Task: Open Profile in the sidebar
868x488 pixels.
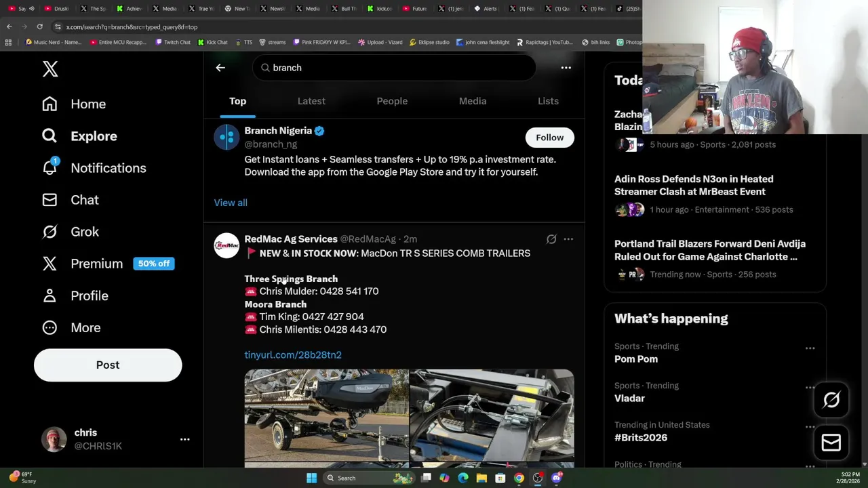Action: click(x=75, y=296)
